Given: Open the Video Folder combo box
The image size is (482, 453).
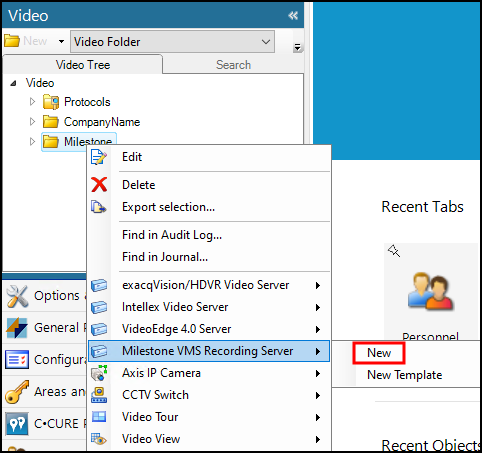Looking at the screenshot, I should pyautogui.click(x=172, y=42).
